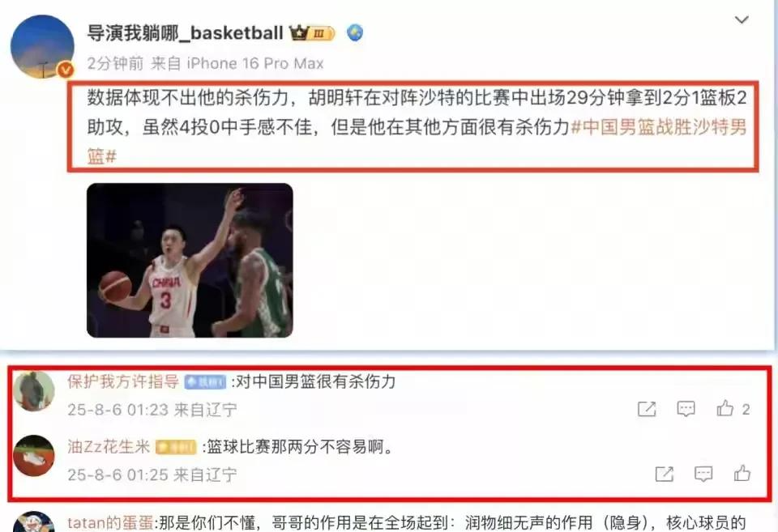Open 油Zz花生米 user avatar
The image size is (778, 532).
[34, 456]
